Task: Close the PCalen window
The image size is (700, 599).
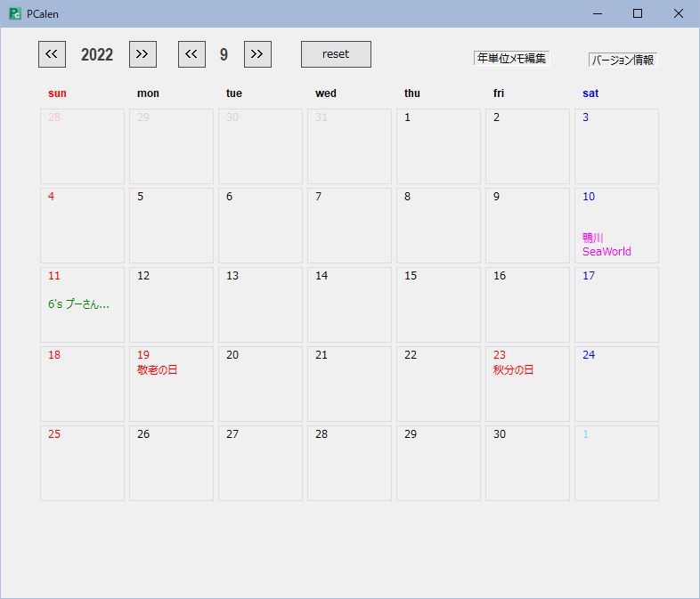Action: point(679,14)
